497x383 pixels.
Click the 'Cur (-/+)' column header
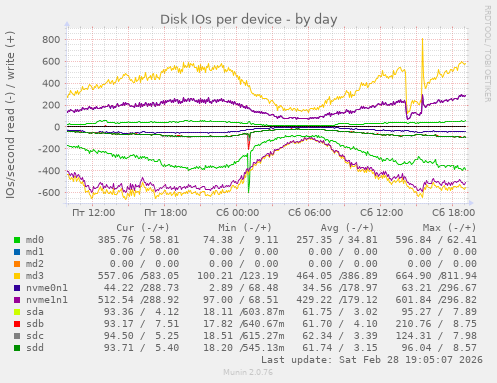click(x=143, y=228)
